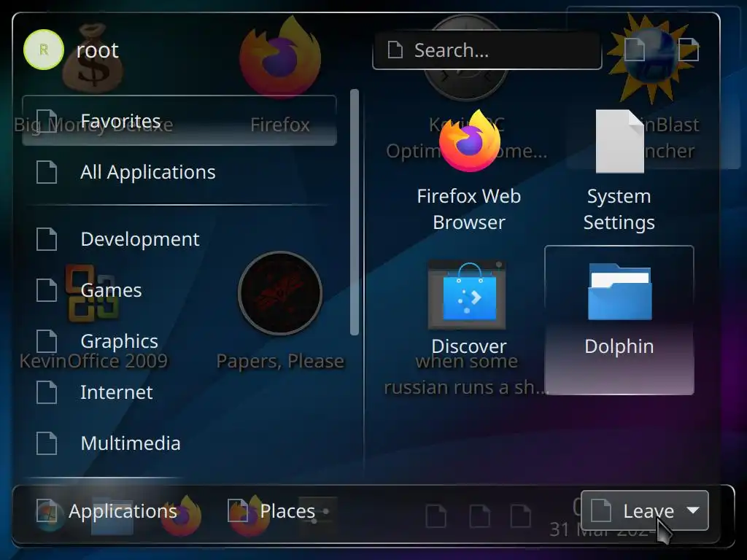The image size is (747, 560).
Task: Open the Multimedia category
Action: pyautogui.click(x=179, y=443)
